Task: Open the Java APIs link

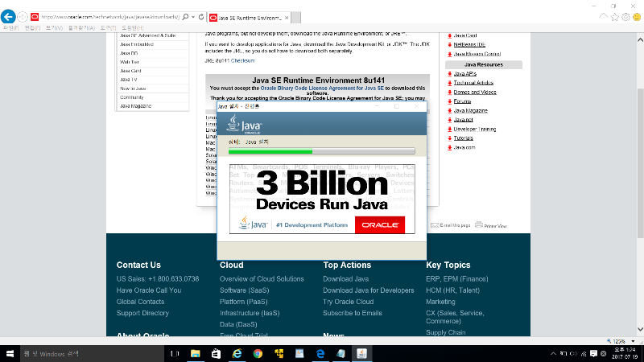Action: click(x=465, y=73)
